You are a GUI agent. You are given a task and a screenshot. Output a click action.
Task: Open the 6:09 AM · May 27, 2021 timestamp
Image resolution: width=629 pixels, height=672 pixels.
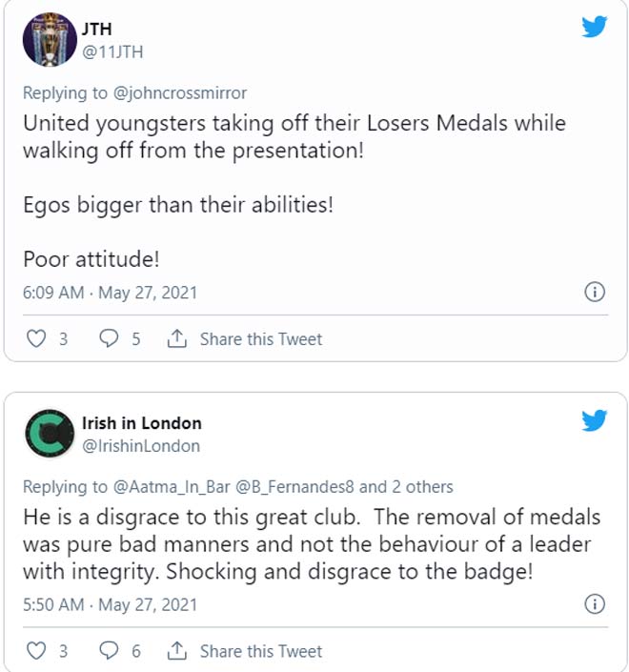(x=110, y=292)
